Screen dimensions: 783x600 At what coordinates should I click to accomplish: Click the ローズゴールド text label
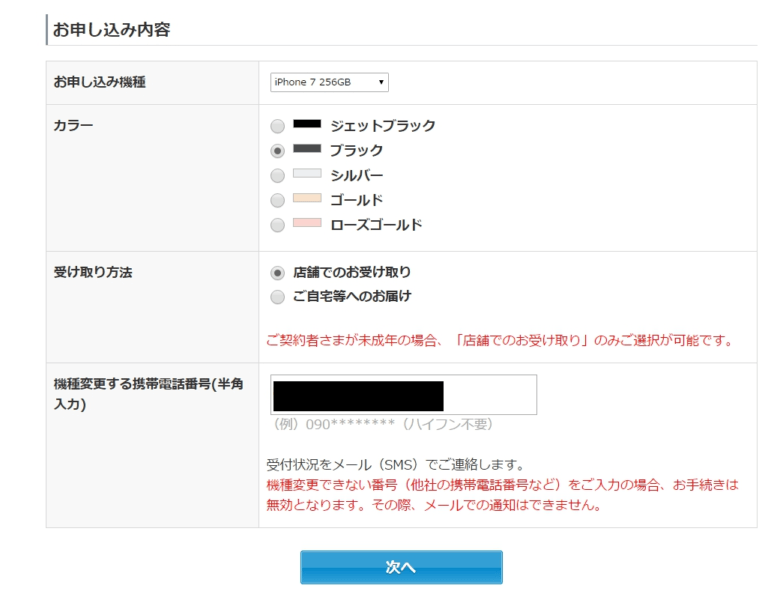pos(376,225)
